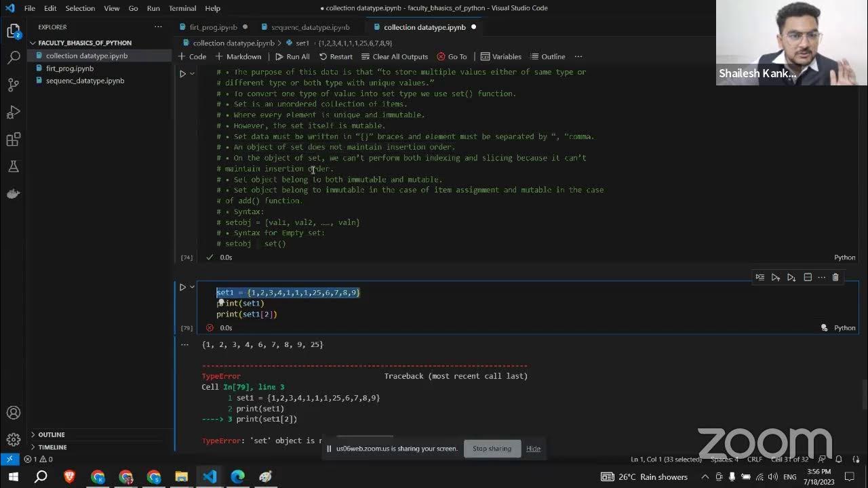Add a new Code cell
The width and height of the screenshot is (868, 488).
point(192,56)
